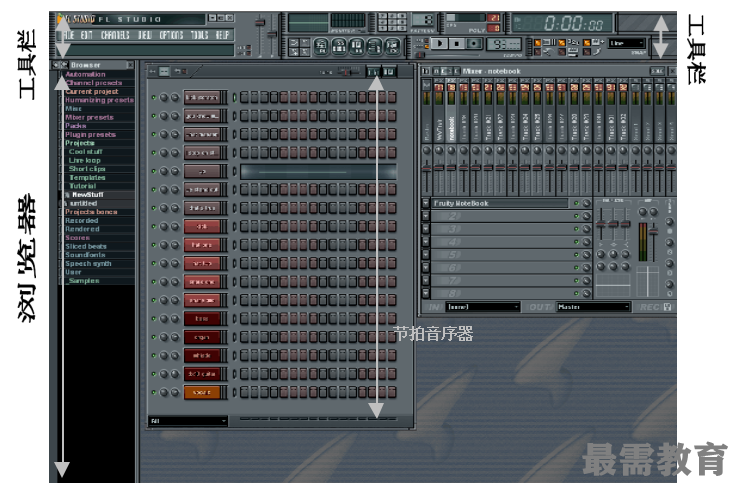This screenshot has width=734, height=499.
Task: Open the CHANNELS menu
Action: click(115, 35)
